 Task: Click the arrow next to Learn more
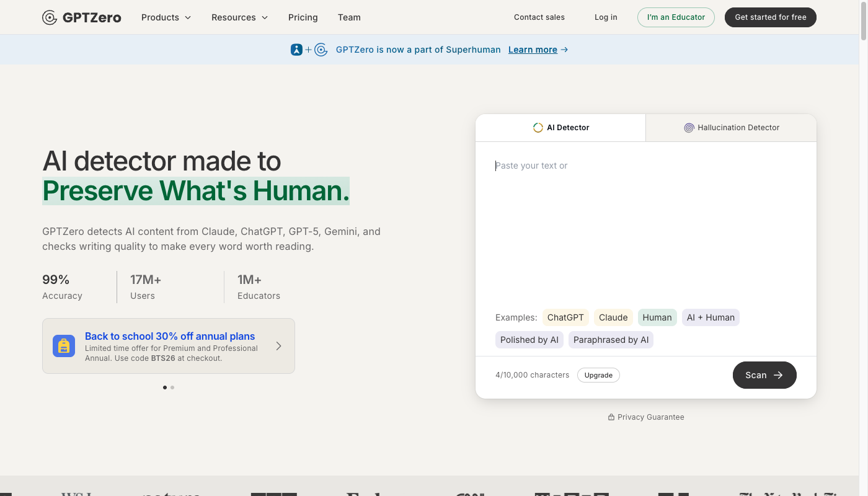564,50
